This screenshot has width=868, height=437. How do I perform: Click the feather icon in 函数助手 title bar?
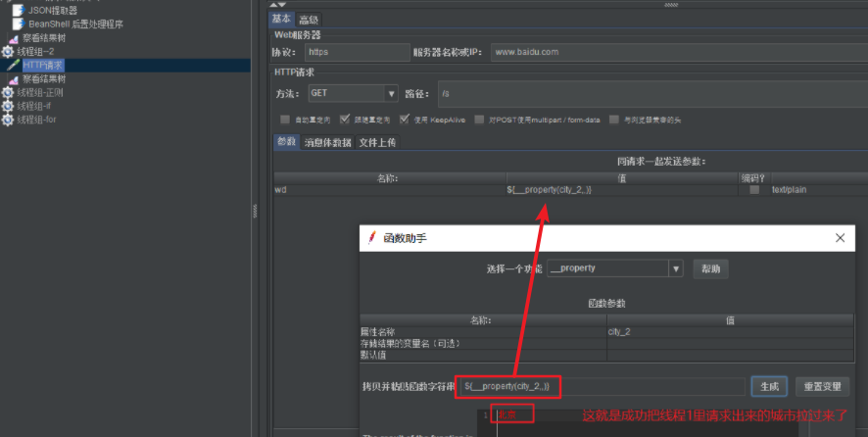click(x=371, y=238)
